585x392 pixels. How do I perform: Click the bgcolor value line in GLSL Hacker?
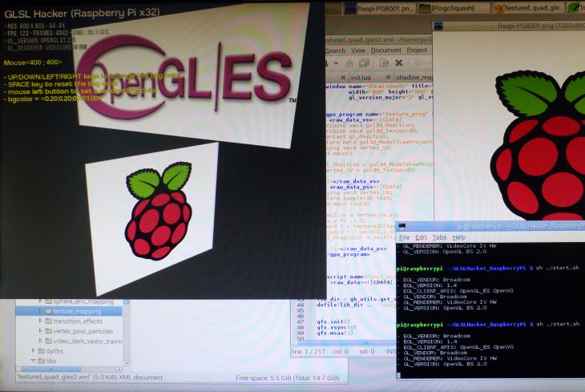(54, 99)
